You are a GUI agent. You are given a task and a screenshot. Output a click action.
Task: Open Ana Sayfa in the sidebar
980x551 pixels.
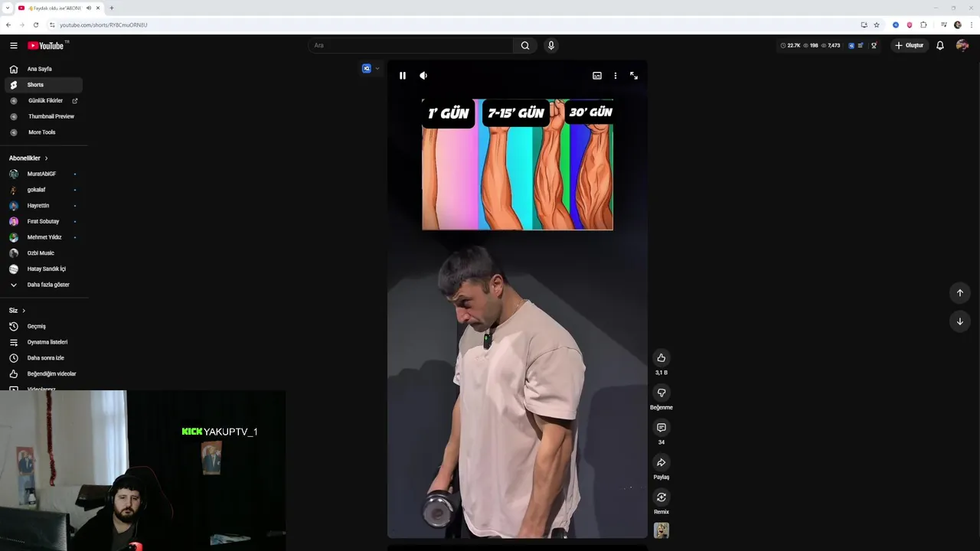pyautogui.click(x=44, y=69)
